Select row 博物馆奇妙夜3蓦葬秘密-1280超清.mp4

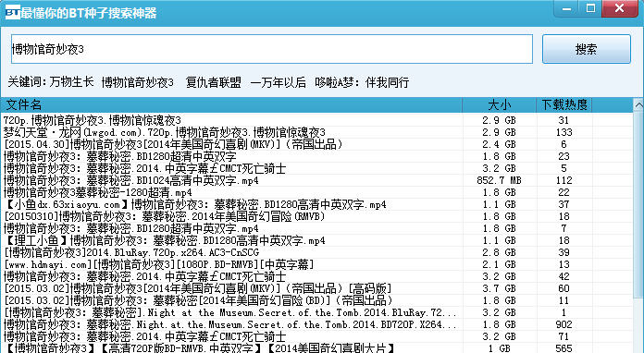(316, 192)
